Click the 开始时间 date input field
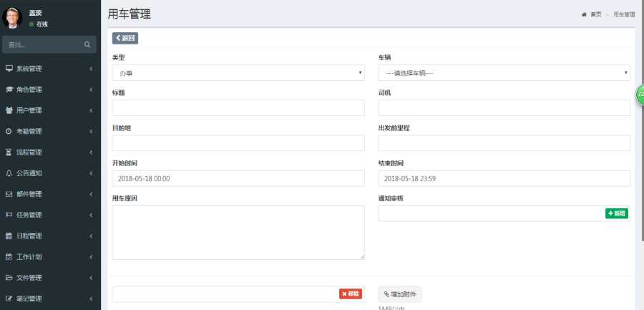644x310 pixels. pyautogui.click(x=238, y=178)
